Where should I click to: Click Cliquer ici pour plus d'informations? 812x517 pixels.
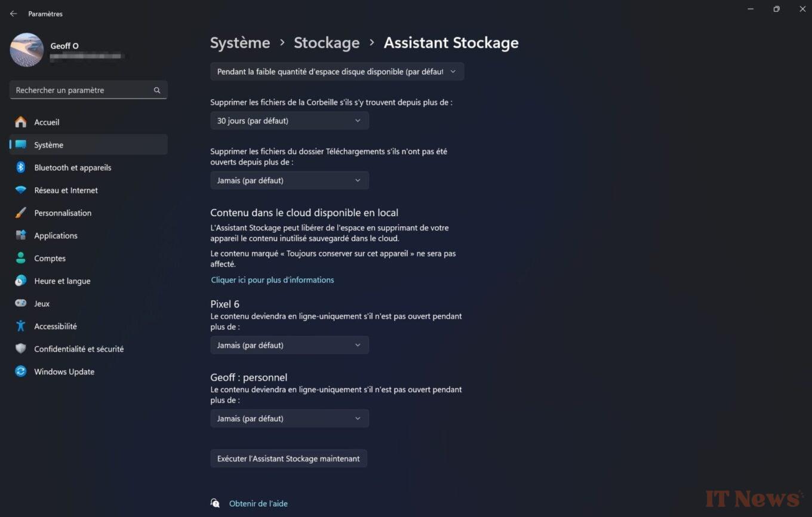pos(272,279)
